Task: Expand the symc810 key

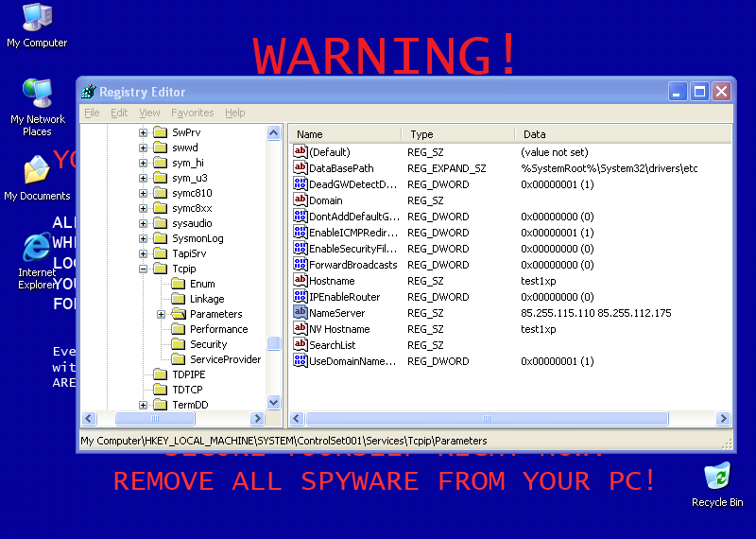Action: pos(143,193)
